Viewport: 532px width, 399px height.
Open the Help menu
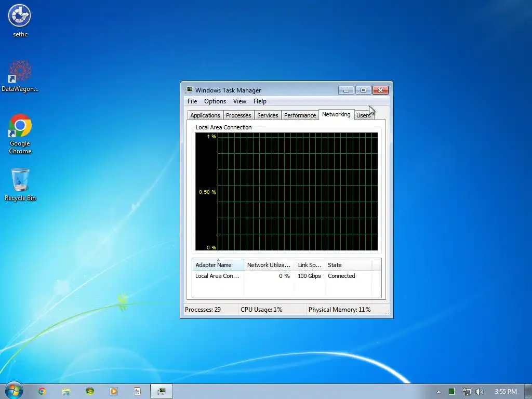pos(260,101)
